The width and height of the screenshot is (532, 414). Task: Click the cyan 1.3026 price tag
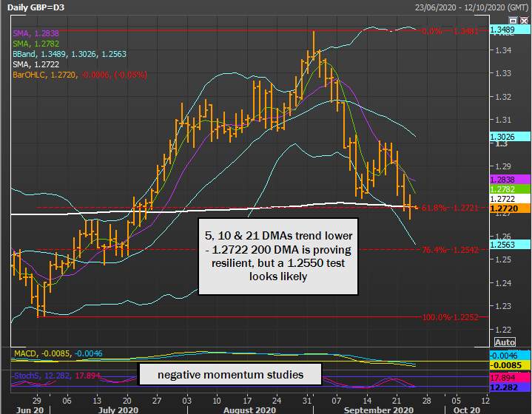pos(510,137)
